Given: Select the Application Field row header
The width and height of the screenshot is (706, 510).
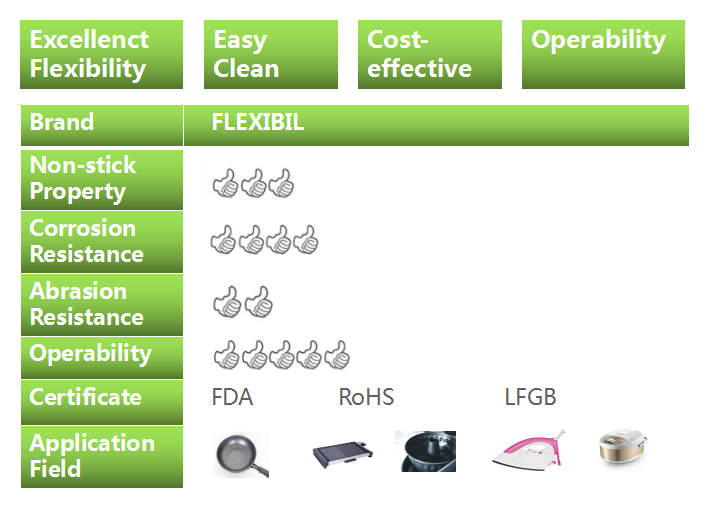Looking at the screenshot, I should (x=102, y=456).
